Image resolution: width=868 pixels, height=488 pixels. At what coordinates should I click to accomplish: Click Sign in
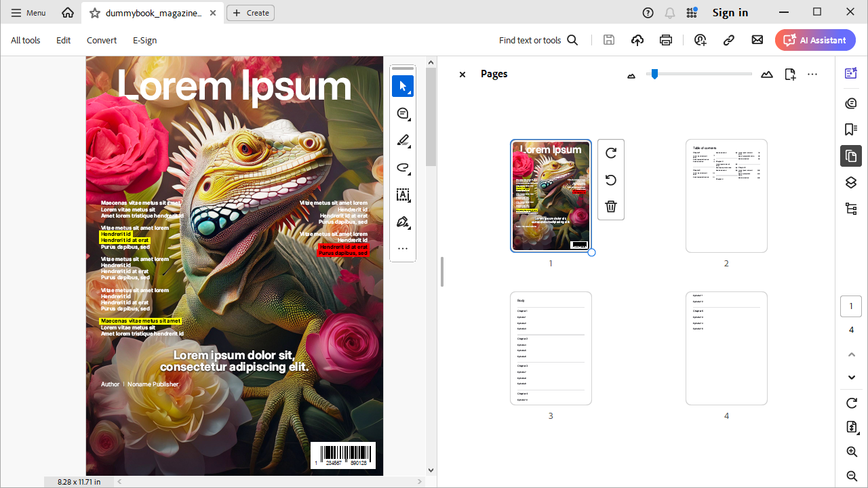pos(730,13)
